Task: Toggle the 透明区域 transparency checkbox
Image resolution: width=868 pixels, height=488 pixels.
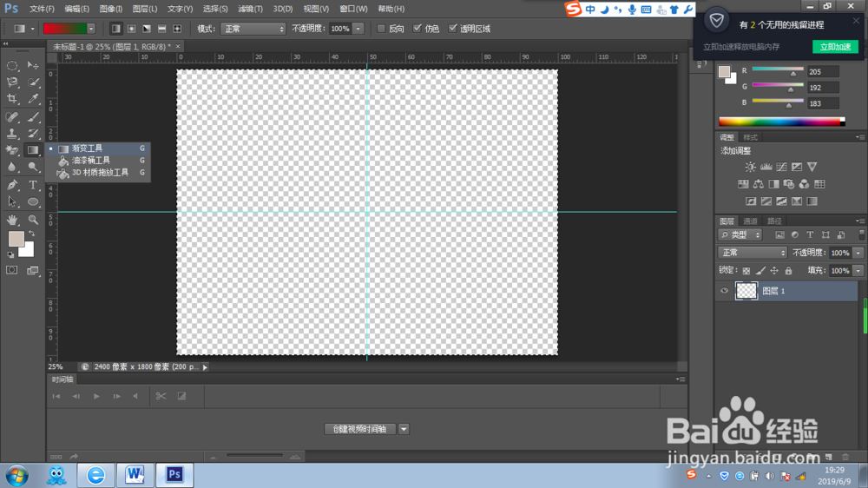Action: pyautogui.click(x=452, y=29)
